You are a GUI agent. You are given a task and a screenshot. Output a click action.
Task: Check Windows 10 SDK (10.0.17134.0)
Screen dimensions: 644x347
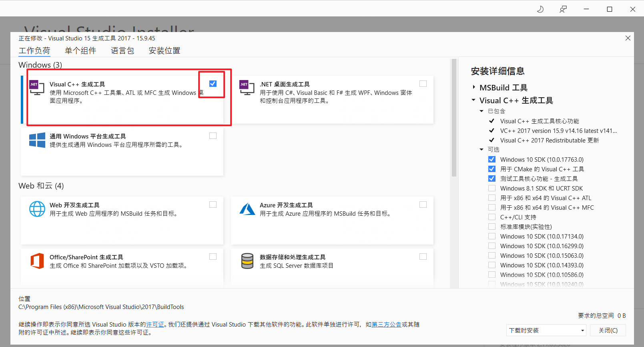492,236
